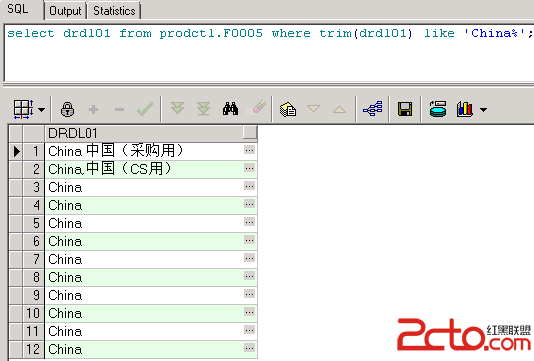The width and height of the screenshot is (534, 361).
Task: Click row number 10 header
Action: 33,313
